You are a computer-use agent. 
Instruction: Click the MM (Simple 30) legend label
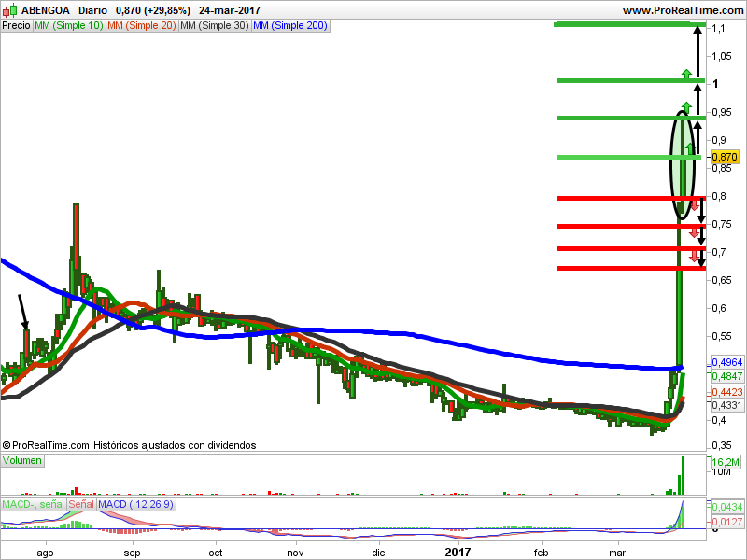point(215,26)
